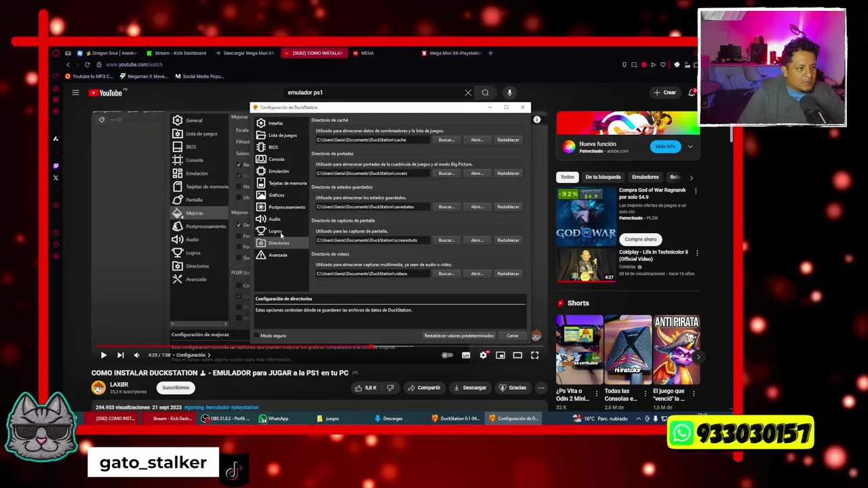Toggle autoplay switch in video player

point(448,355)
